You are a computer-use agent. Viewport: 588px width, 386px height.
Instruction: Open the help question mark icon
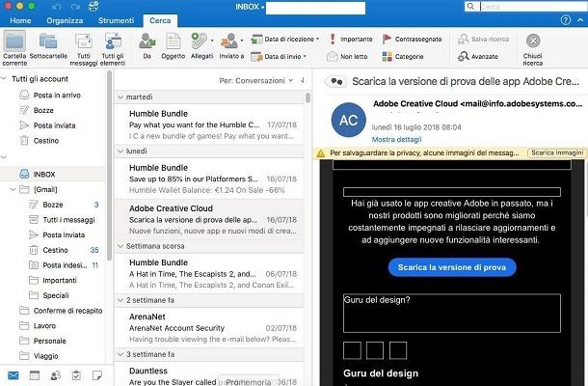(x=566, y=20)
